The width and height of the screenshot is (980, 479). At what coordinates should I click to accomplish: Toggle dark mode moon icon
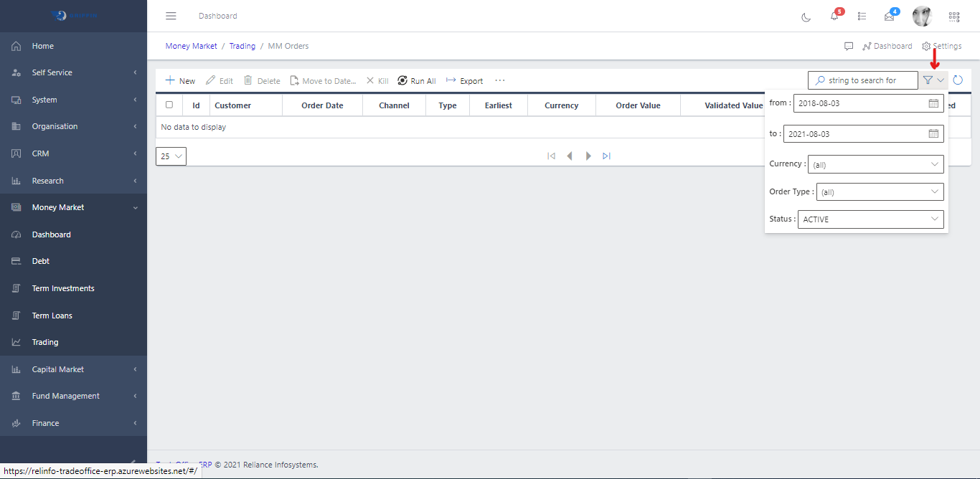(x=806, y=16)
